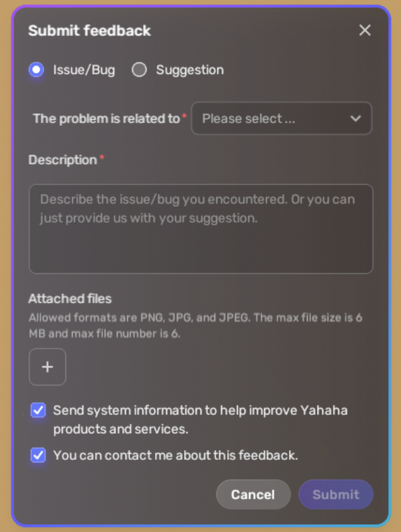Click the 'Description' field label
Viewport: 401px width, 532px height.
[x=63, y=160]
